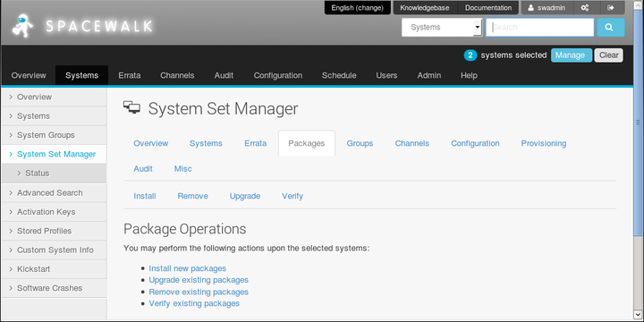The image size is (644, 322).
Task: Switch to SSM Groups tab
Action: (360, 143)
